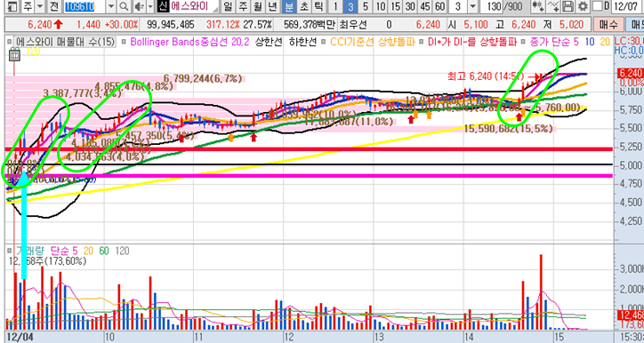Click the red up-arrow beside price 6,240

coord(59,25)
